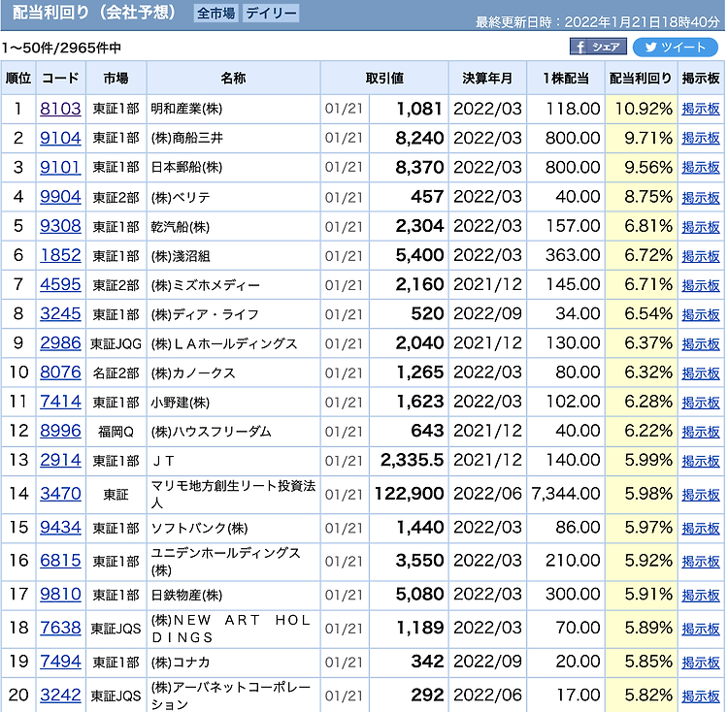728x712 pixels.
Task: Click the Twitter tweet button
Action: coord(675,47)
